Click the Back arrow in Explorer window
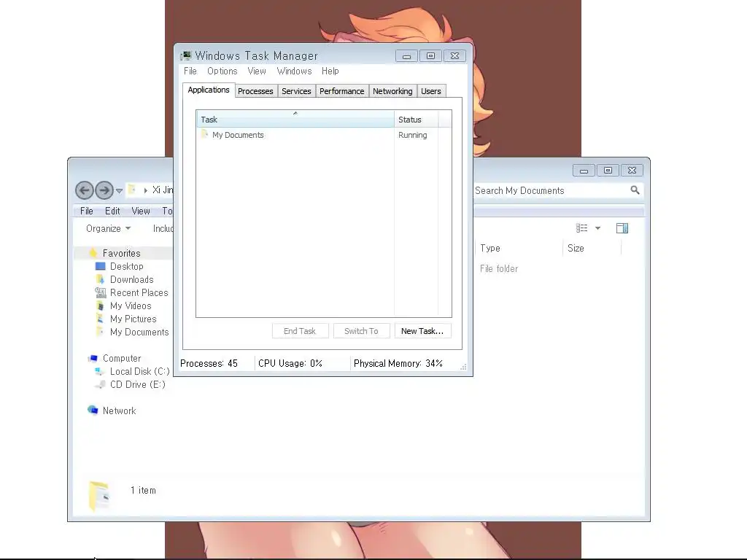 coord(85,190)
